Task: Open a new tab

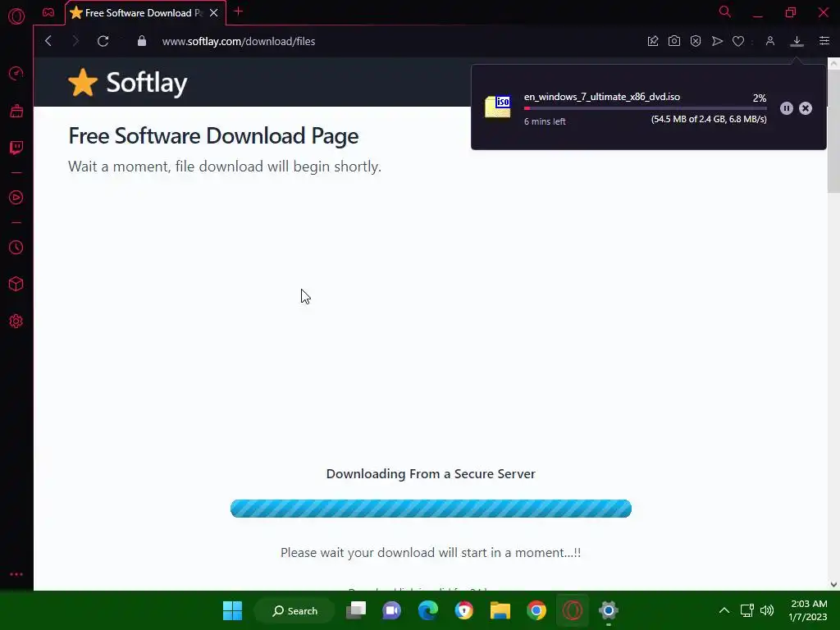Action: (x=239, y=11)
